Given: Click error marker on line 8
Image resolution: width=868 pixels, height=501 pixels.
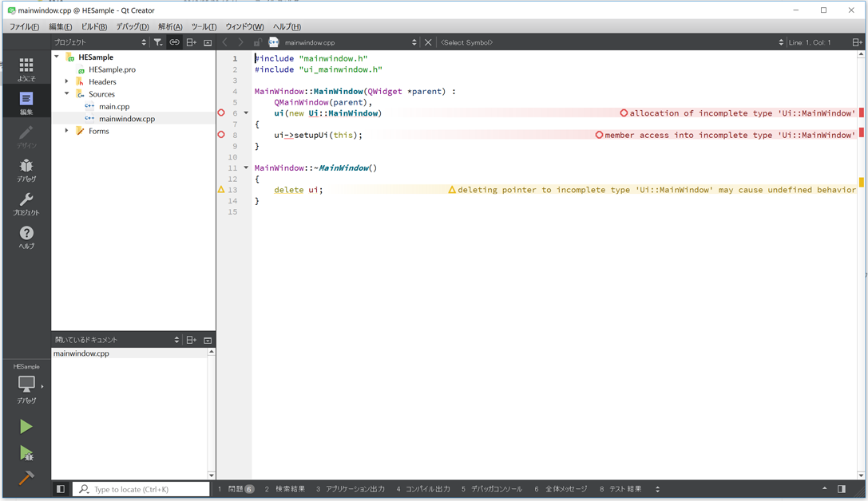Looking at the screenshot, I should click(x=221, y=134).
